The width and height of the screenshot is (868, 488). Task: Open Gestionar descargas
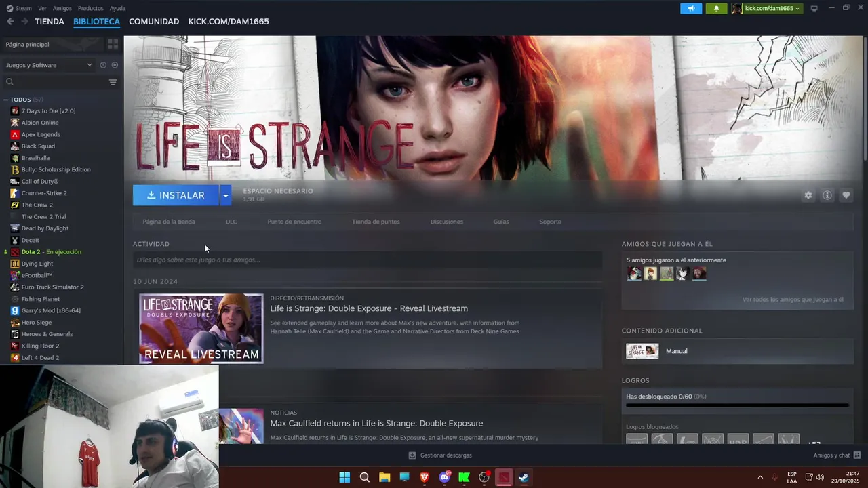coord(440,455)
